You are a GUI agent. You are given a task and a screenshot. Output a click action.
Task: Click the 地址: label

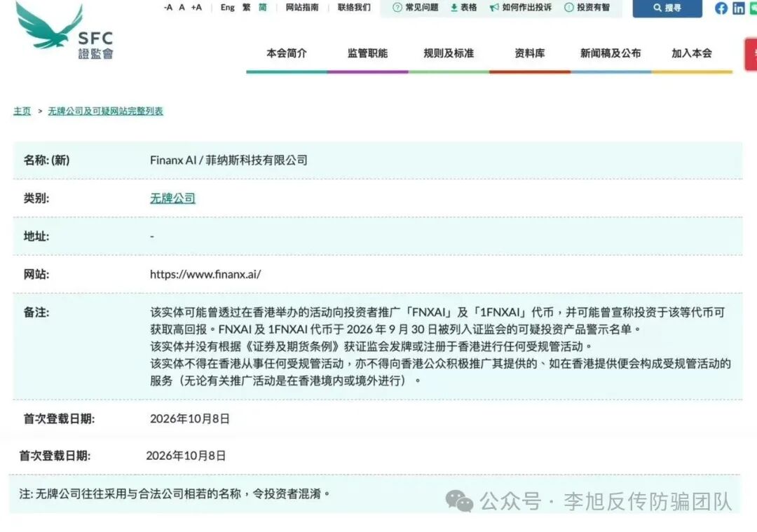click(x=36, y=236)
